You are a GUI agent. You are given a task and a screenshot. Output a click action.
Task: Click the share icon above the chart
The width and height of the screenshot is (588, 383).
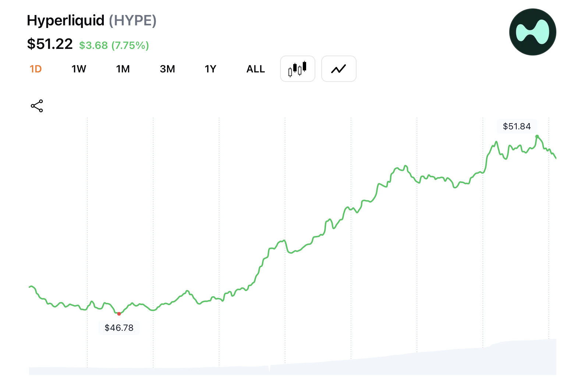pos(37,106)
